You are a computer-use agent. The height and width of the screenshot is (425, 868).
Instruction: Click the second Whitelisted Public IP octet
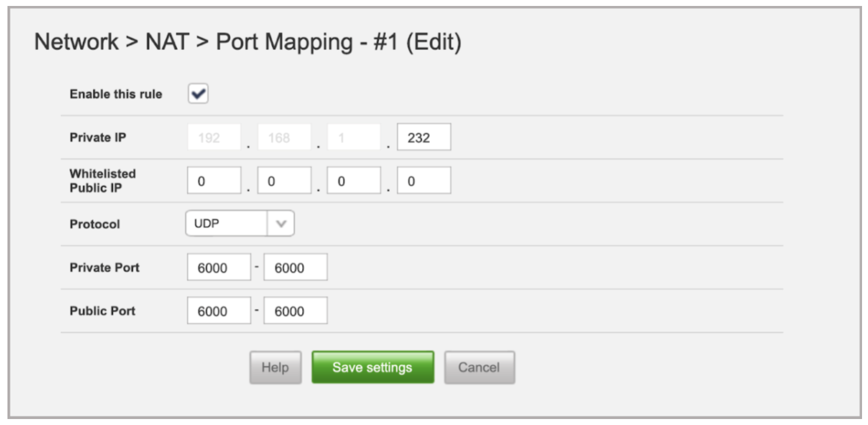click(x=284, y=181)
